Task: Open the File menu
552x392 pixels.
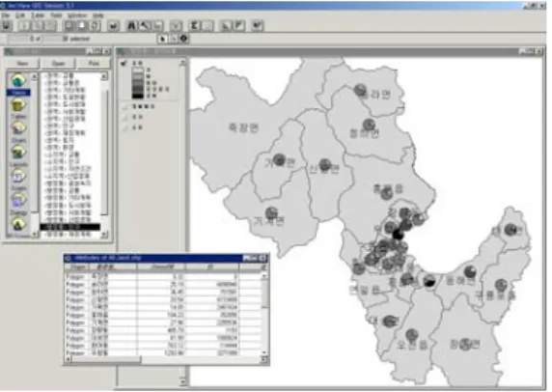Action: pyautogui.click(x=5, y=15)
